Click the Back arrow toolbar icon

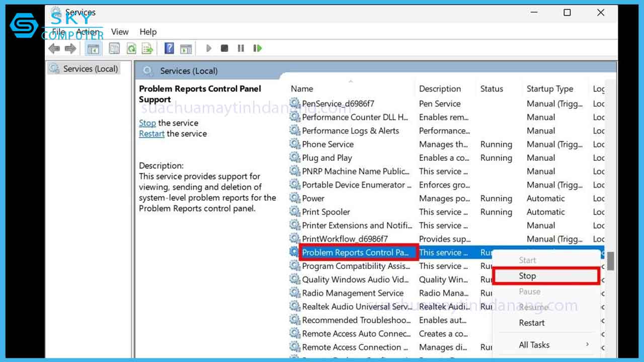(54, 48)
